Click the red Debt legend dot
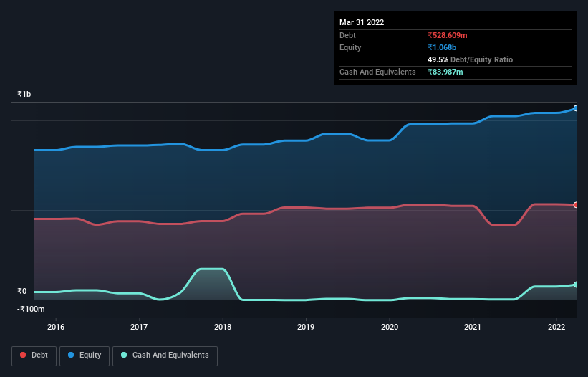This screenshot has height=377, width=588. pyautogui.click(x=23, y=355)
